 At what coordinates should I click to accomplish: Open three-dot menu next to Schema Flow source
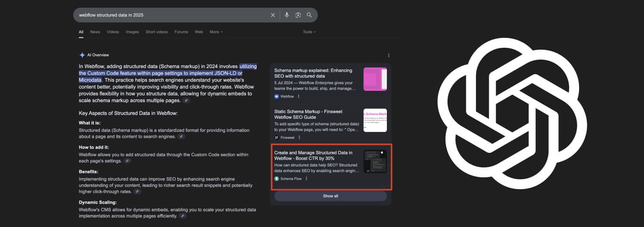pyautogui.click(x=306, y=179)
